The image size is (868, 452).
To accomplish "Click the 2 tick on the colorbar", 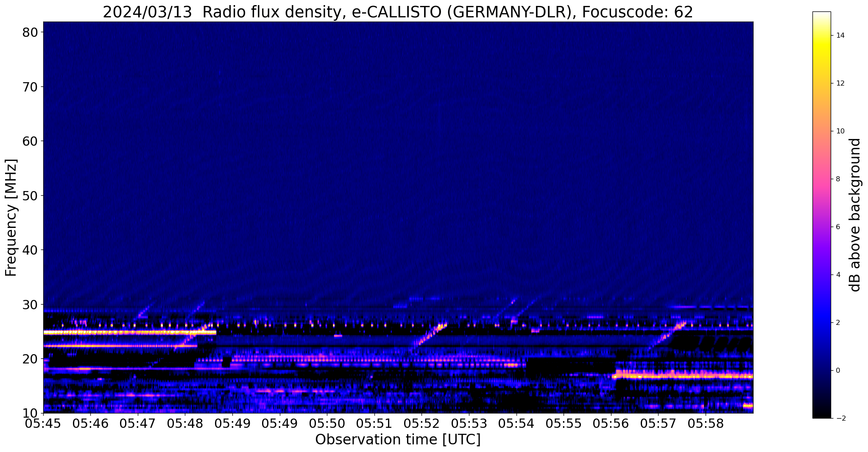I will coord(837,323).
